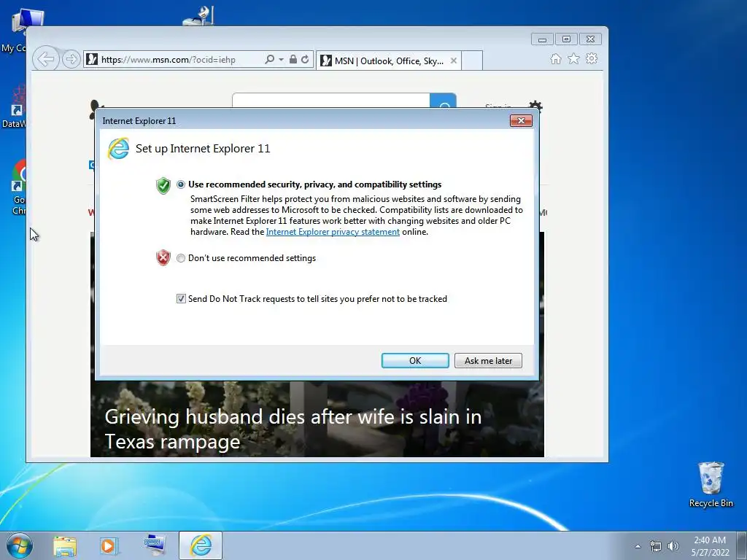Click the green shield icon
Image resolution: width=747 pixels, height=560 pixels.
163,186
